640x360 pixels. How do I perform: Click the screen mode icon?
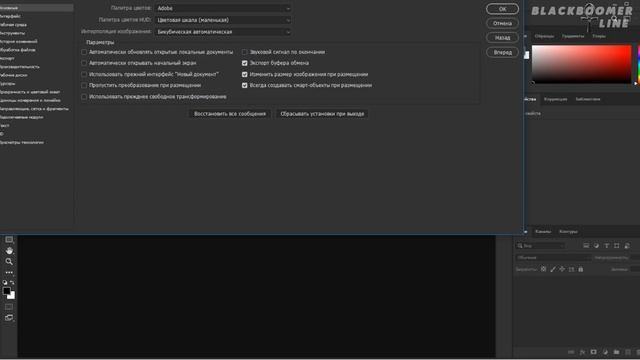point(9,318)
